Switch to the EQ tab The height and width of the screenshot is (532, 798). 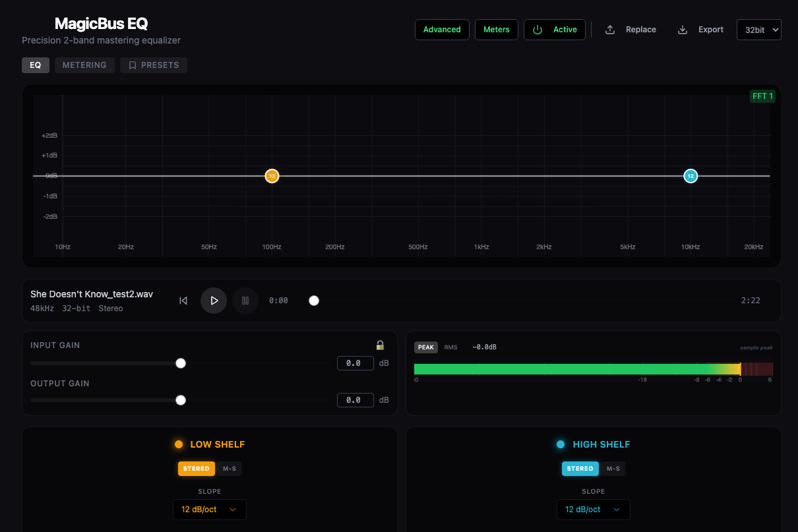point(36,65)
